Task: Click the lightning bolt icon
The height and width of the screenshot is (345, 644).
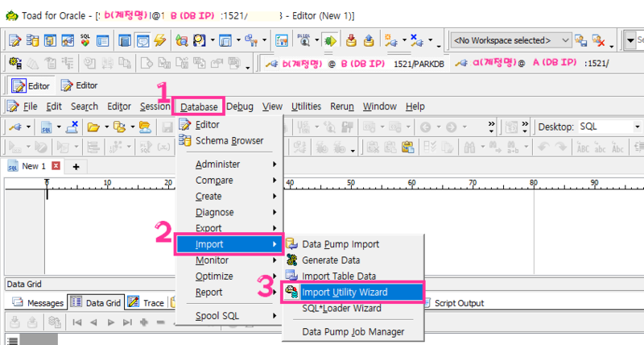Action: coord(159,40)
